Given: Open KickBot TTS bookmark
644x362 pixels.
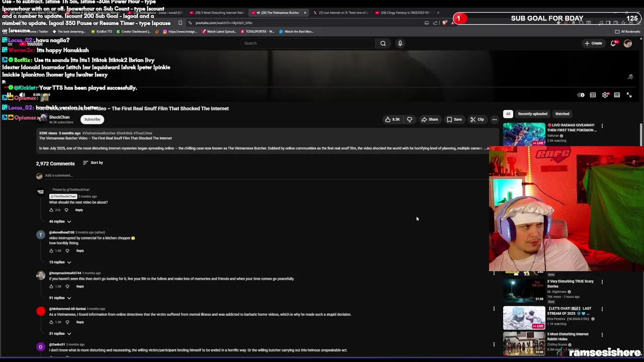Looking at the screenshot, I should coord(102,32).
